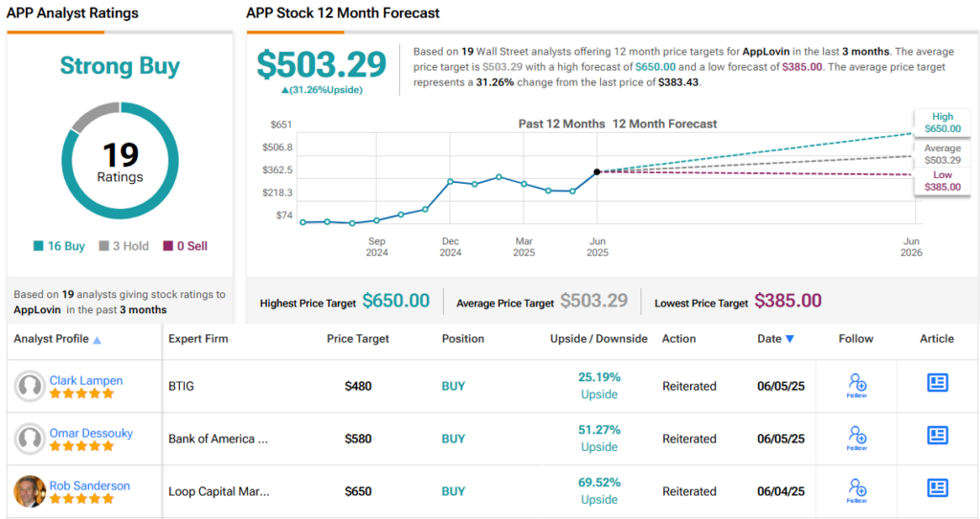Open Clark Lampen's analyst profile link
The height and width of the screenshot is (519, 980).
(x=86, y=380)
